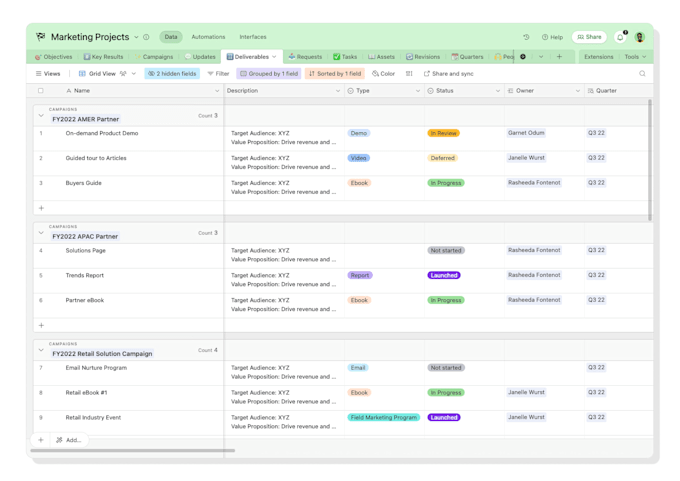Open the Share and sync menu
680x481 pixels.
448,74
